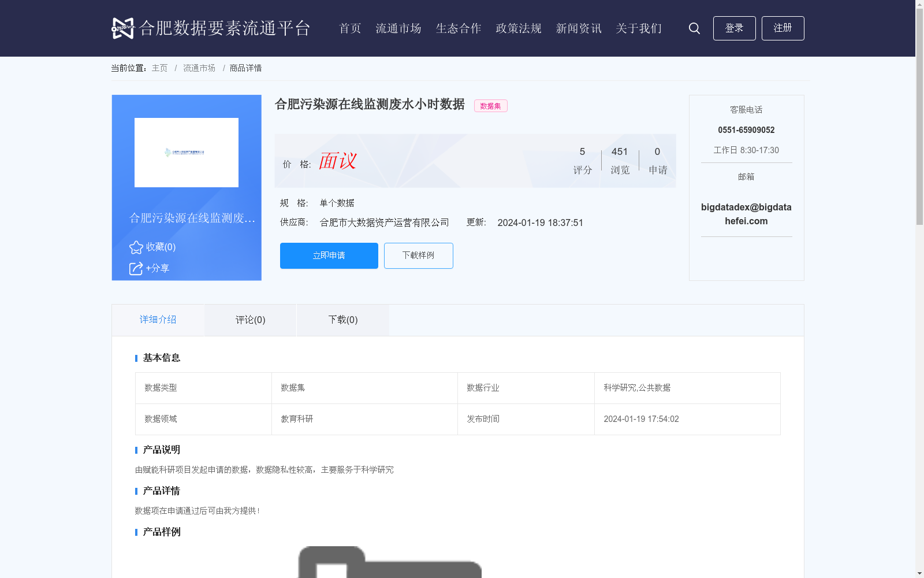Click 基本信息 section heading
This screenshot has width=924, height=578.
(162, 358)
